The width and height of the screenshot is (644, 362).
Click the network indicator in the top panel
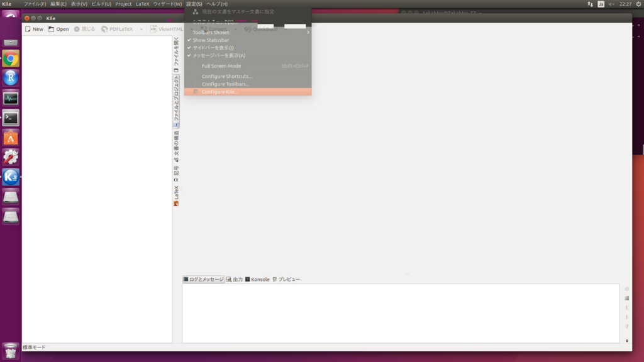(590, 4)
